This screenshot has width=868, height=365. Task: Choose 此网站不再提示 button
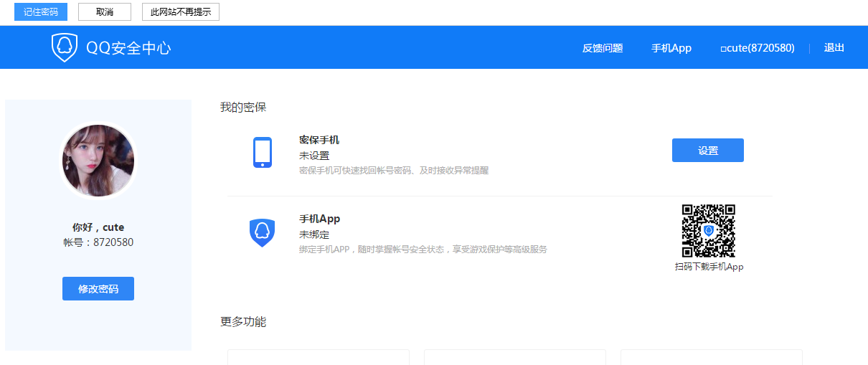pos(181,12)
